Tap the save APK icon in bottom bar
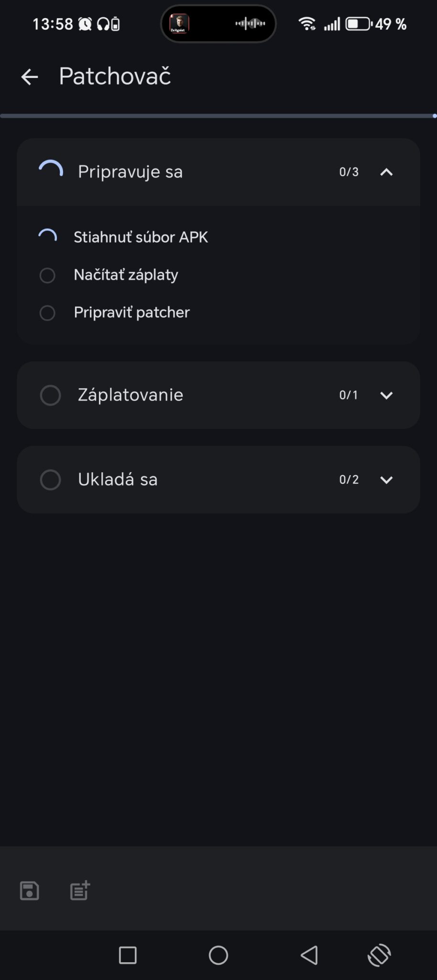 pos(29,891)
